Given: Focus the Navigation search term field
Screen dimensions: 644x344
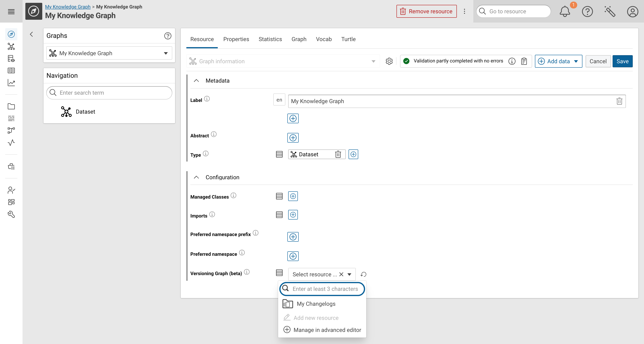Looking at the screenshot, I should coord(109,93).
